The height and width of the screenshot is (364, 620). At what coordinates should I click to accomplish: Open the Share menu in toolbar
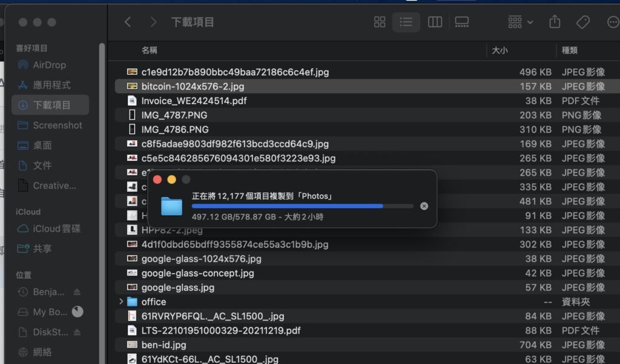[x=555, y=22]
